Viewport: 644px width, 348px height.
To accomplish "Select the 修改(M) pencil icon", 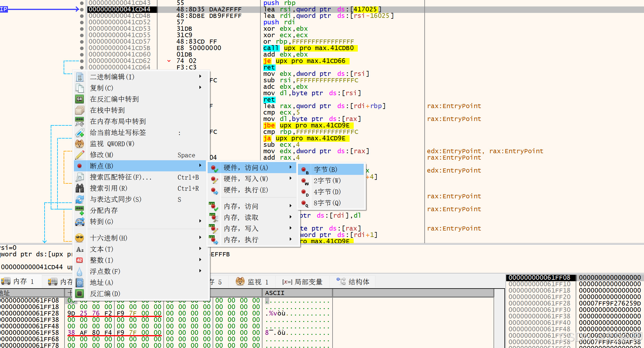I will point(80,155).
